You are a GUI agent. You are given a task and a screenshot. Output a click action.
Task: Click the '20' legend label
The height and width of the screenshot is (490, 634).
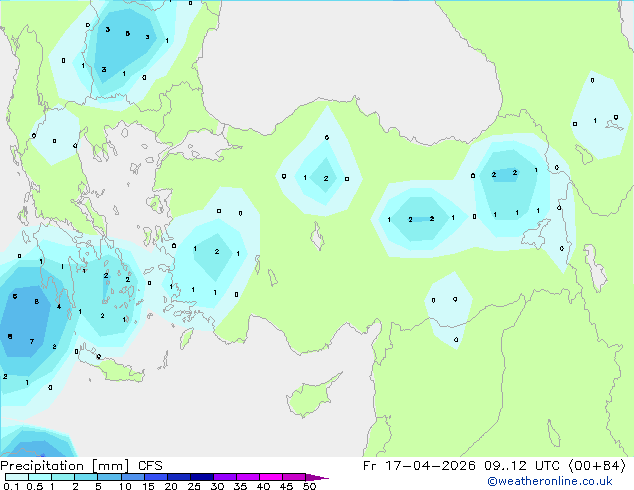coord(171,486)
